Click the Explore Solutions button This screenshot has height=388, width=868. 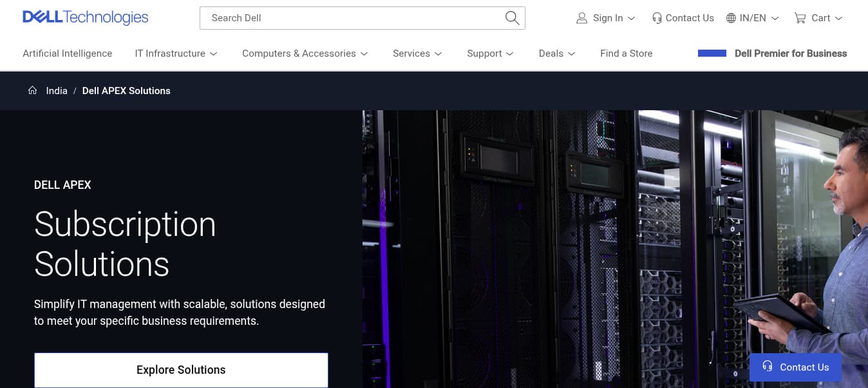pyautogui.click(x=181, y=370)
